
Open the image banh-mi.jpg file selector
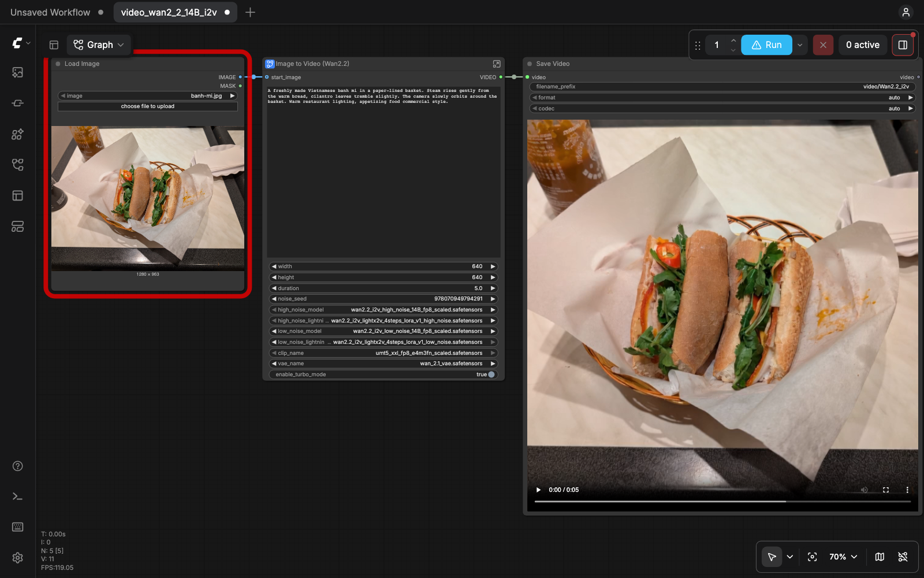point(148,96)
